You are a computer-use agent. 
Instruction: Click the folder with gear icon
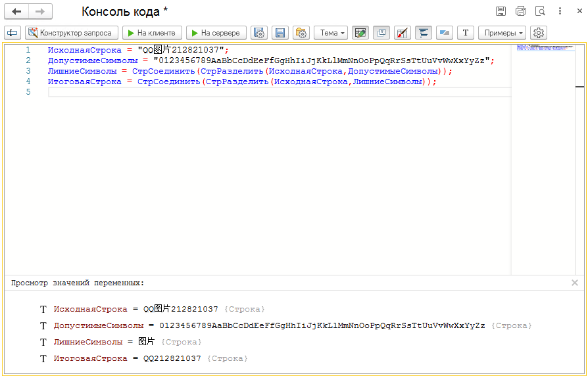301,33
